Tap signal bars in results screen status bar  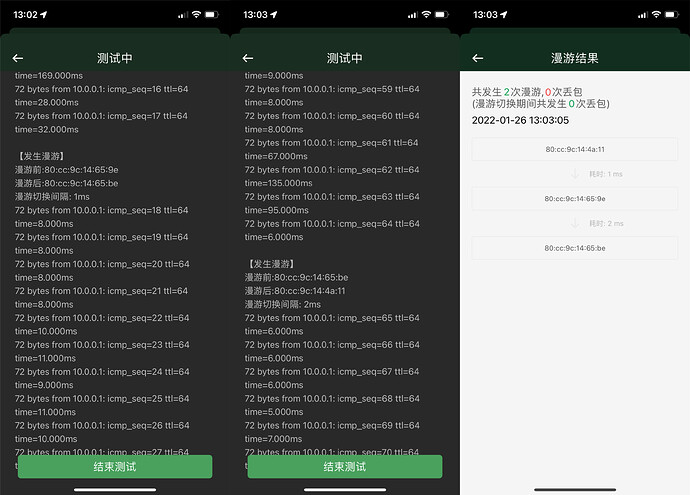[642, 15]
